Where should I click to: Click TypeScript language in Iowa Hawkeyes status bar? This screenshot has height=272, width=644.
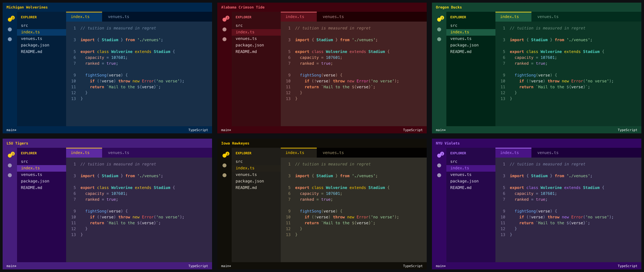413,266
